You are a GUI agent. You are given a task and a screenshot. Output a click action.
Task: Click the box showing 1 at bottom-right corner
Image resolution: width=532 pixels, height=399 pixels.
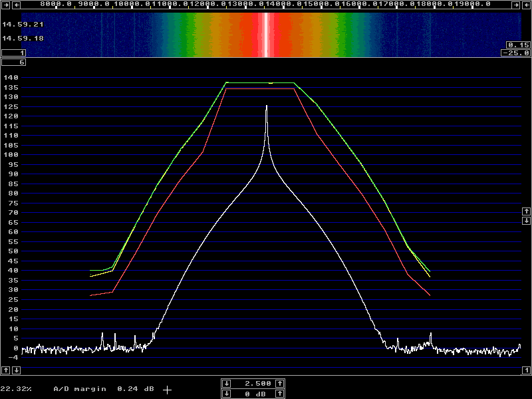click(x=526, y=370)
